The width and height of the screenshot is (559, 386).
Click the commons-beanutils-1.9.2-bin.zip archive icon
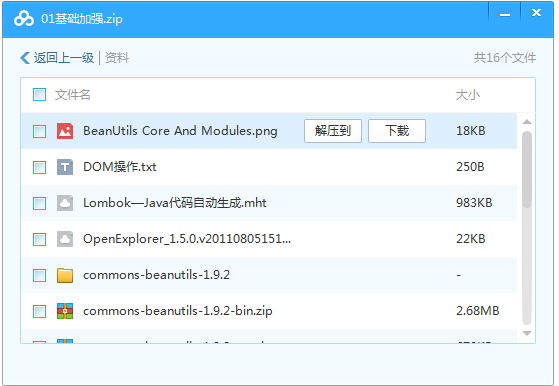[65, 311]
